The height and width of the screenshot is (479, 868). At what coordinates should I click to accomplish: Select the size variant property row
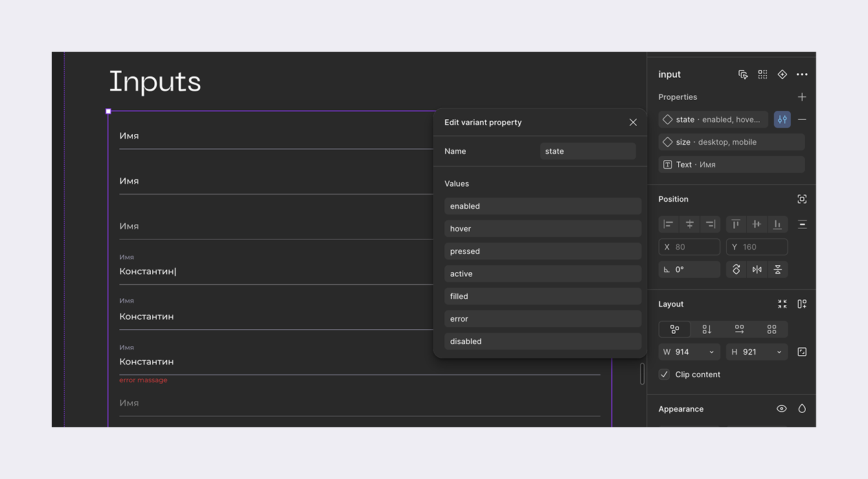pyautogui.click(x=731, y=143)
